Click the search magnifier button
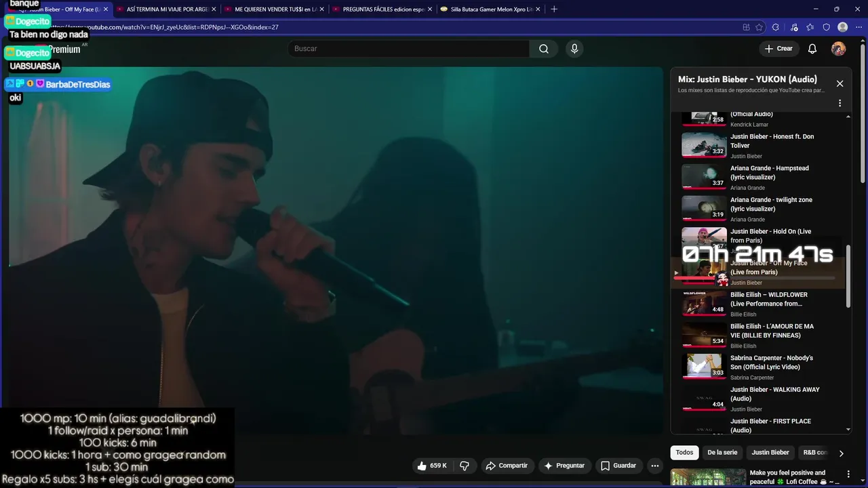The width and height of the screenshot is (868, 488). [x=544, y=49]
